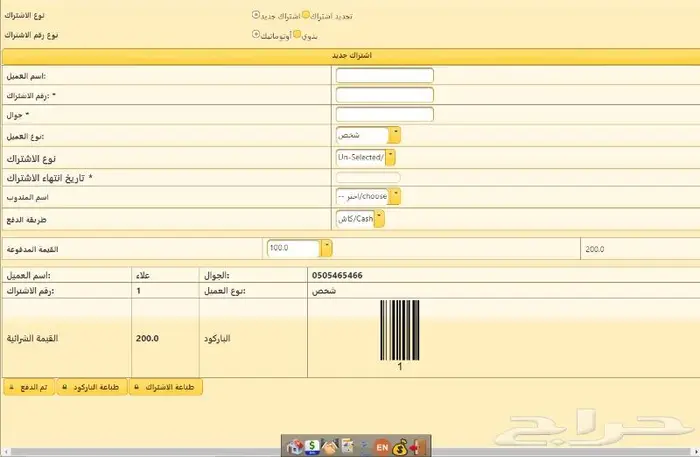Screen dimensions: 700x457
Task: Click the 'طباعة الباركود' print button
Action: coord(92,387)
